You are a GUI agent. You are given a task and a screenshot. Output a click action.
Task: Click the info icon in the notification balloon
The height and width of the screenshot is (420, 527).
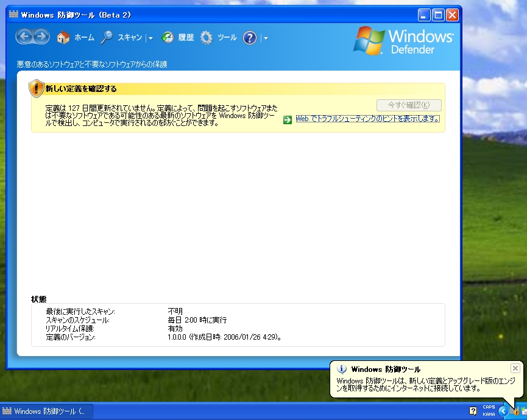pos(341,369)
